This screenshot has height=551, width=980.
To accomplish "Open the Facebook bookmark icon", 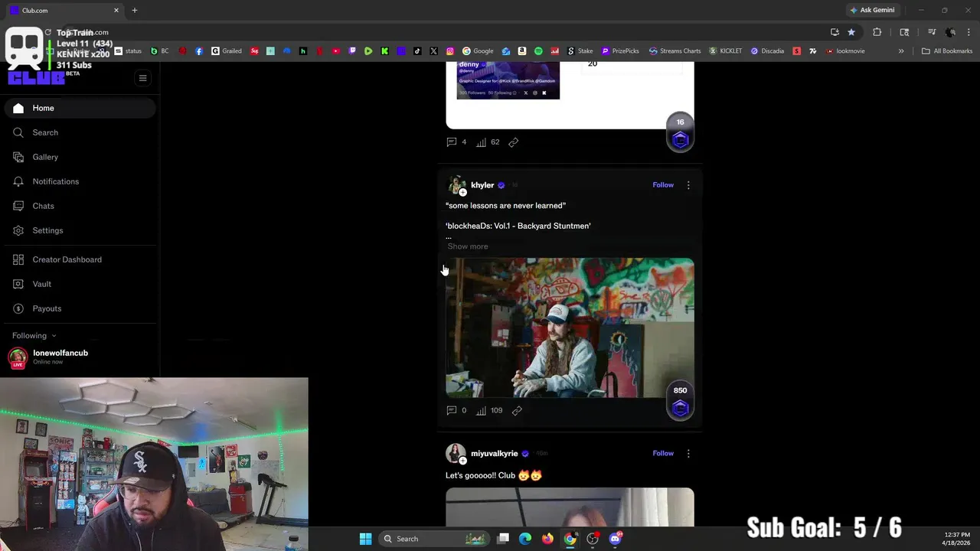I will (x=199, y=51).
